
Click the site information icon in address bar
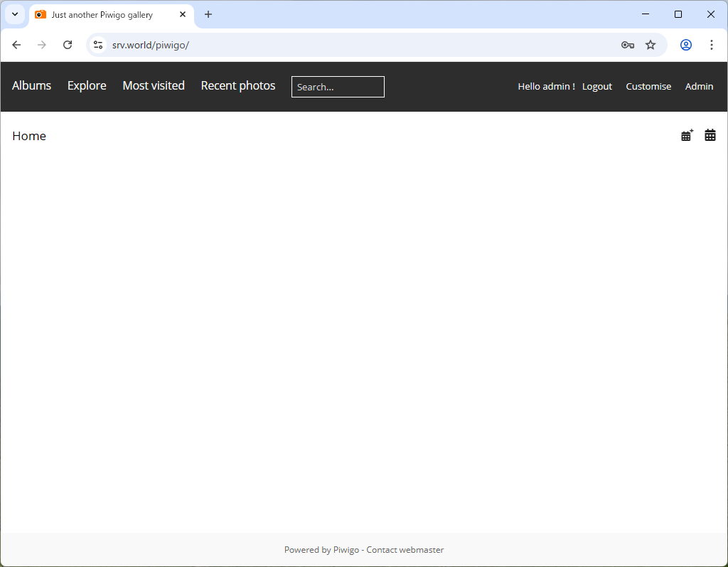[97, 44]
